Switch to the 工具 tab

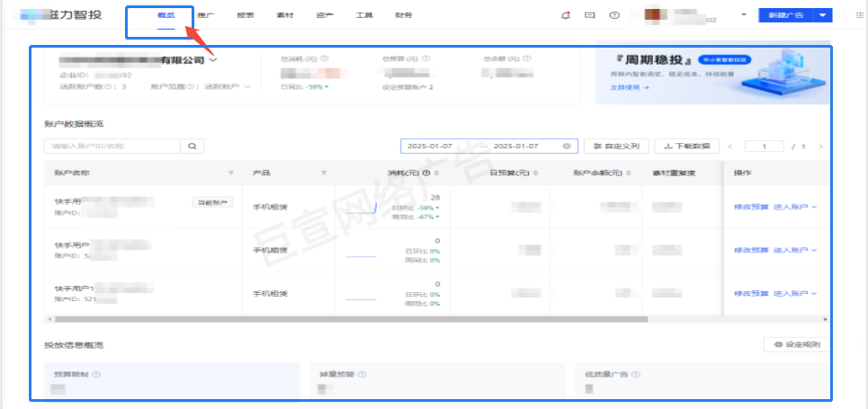[363, 15]
